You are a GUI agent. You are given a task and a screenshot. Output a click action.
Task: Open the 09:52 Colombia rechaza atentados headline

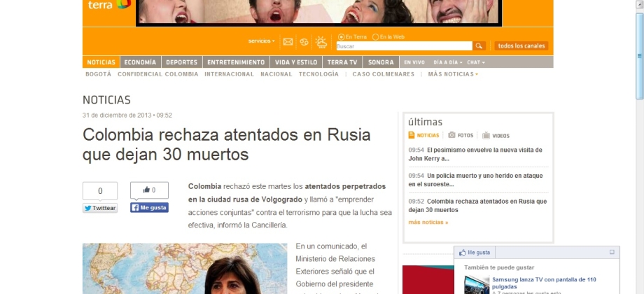477,206
